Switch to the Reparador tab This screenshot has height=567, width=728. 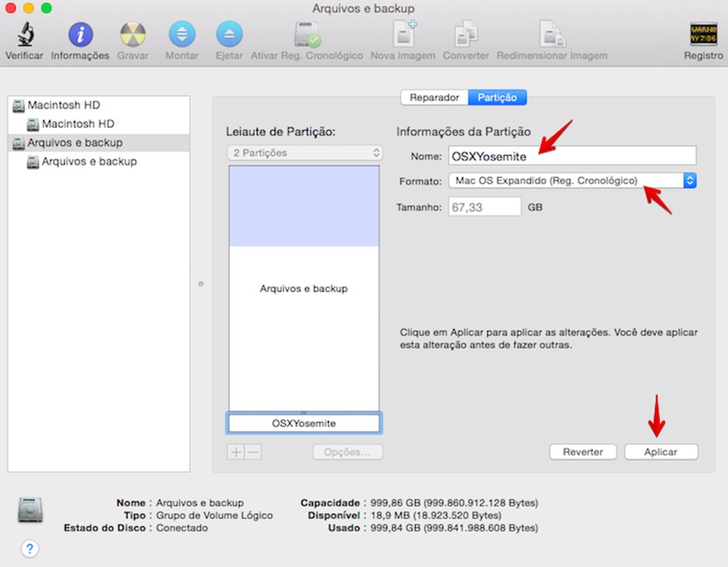click(434, 98)
